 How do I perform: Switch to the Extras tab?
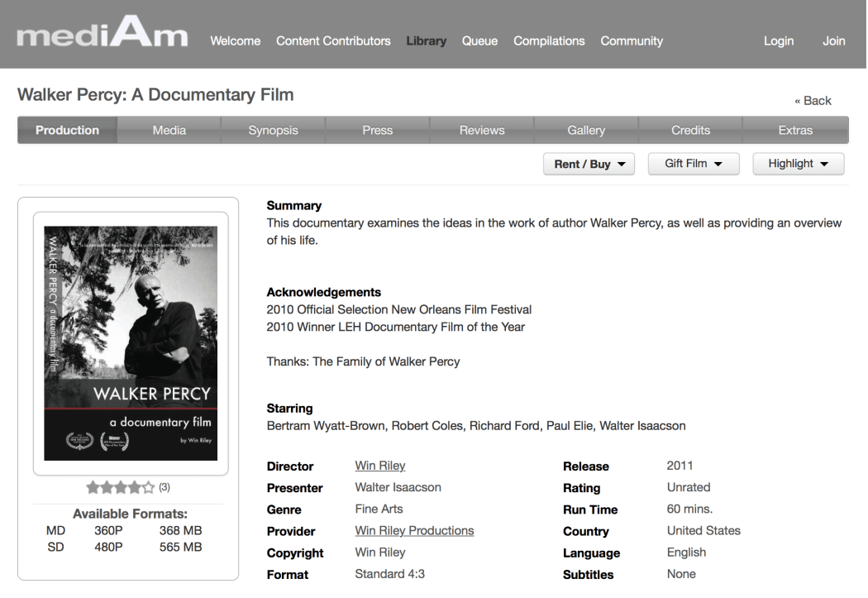point(795,130)
